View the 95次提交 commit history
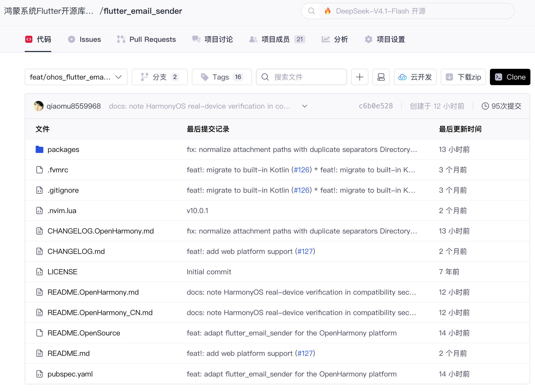This screenshot has width=535, height=392. 502,106
